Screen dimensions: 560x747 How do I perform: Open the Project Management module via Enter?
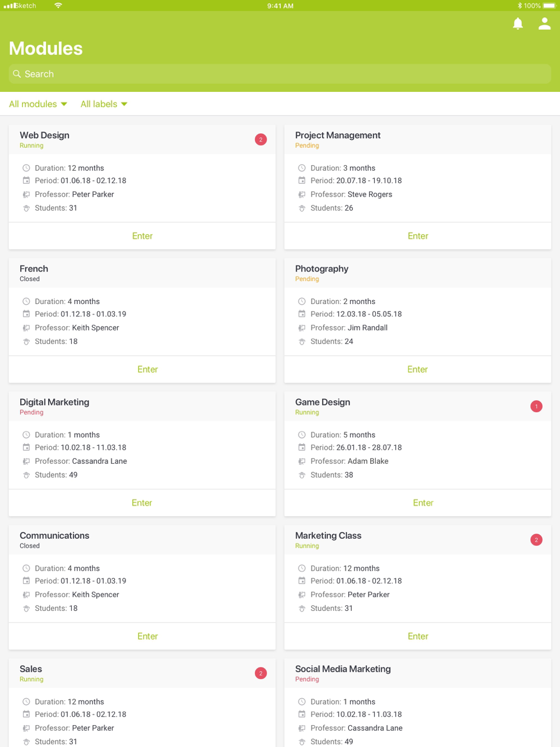point(418,236)
